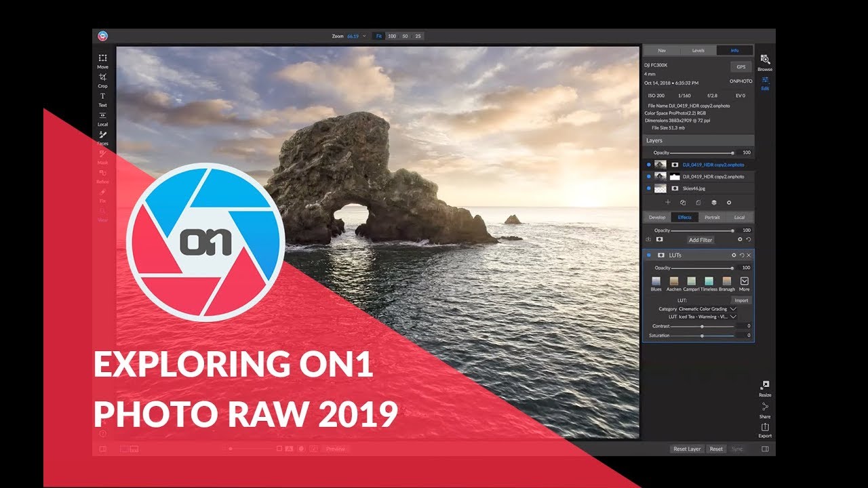Toggle the LUTs filter on or off
Screen dimensions: 868x488
tap(648, 256)
